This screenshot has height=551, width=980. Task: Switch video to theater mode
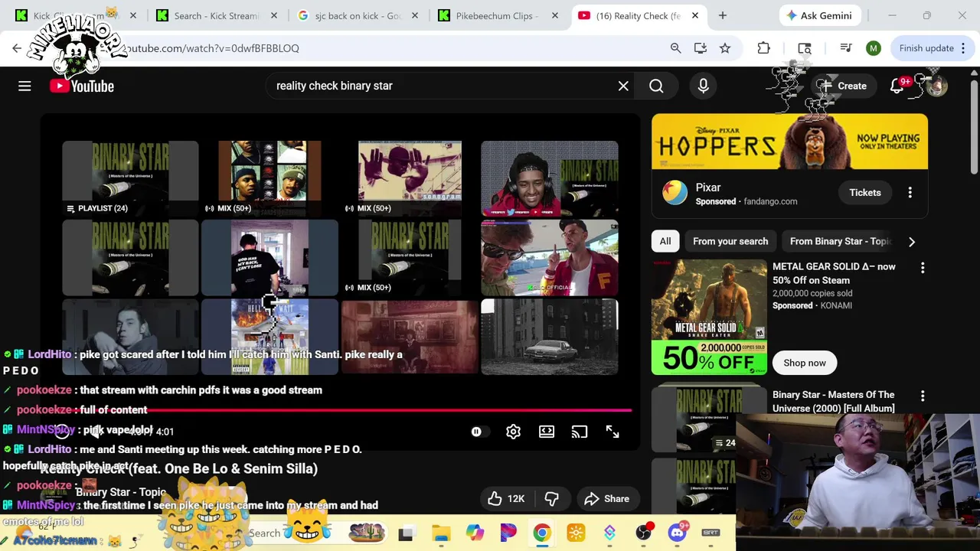point(547,432)
